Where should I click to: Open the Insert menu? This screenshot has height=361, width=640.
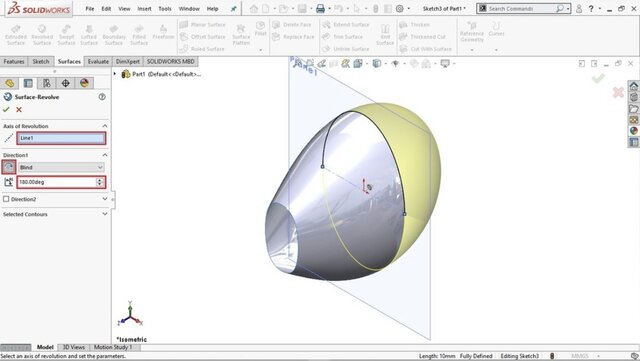point(144,9)
